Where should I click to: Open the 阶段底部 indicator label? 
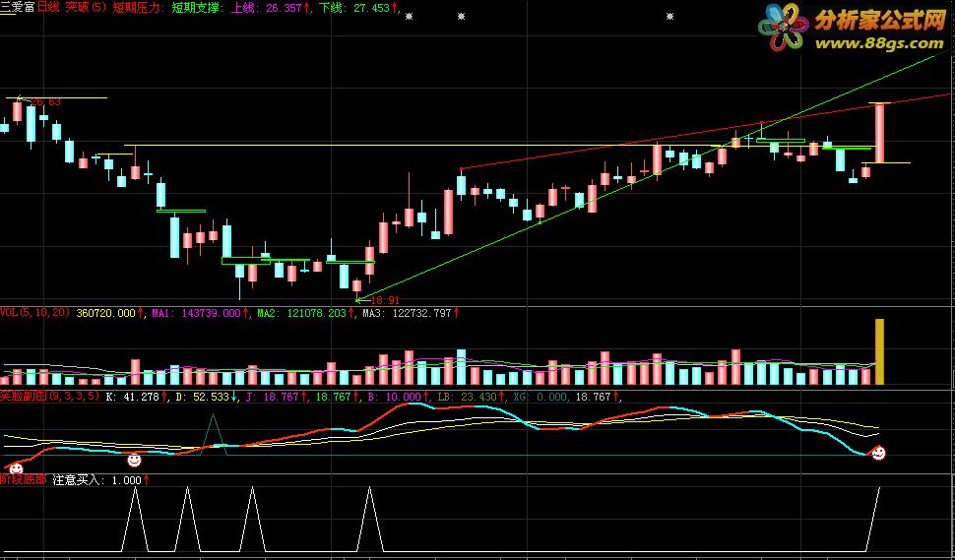click(24, 479)
